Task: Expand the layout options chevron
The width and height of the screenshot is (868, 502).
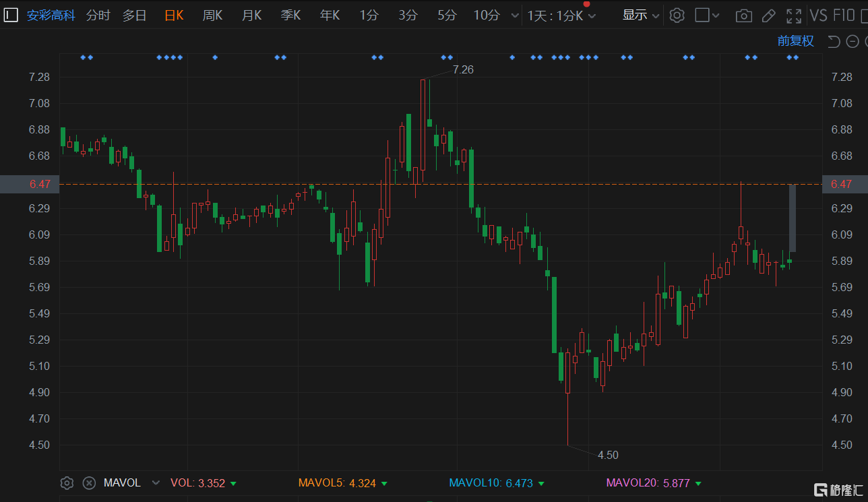Action: click(716, 15)
